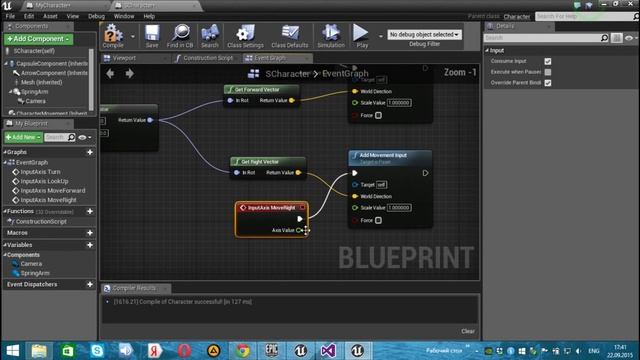Image resolution: width=640 pixels, height=360 pixels.
Task: Open the Edit menu
Action: tap(29, 16)
